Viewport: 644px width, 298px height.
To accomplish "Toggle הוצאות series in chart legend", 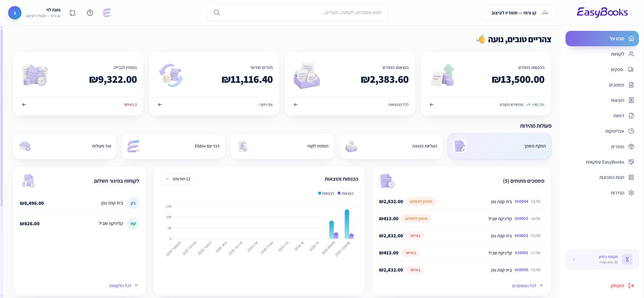I will [x=345, y=193].
